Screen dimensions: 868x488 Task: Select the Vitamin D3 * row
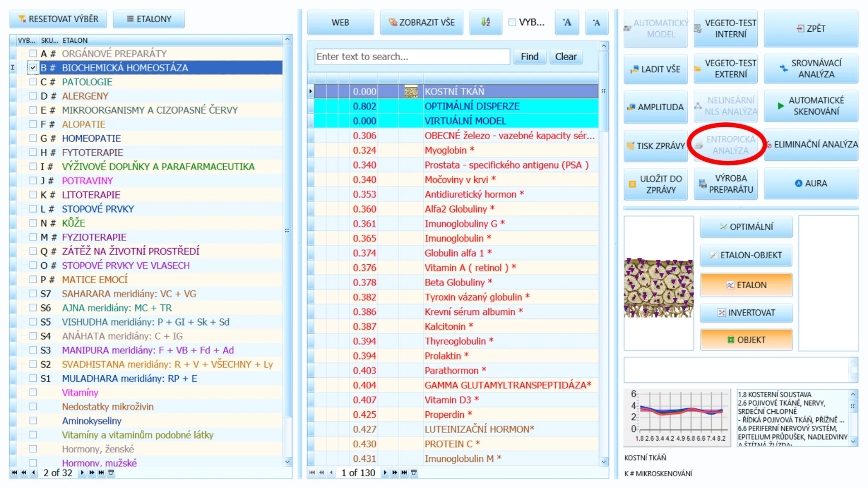point(456,400)
